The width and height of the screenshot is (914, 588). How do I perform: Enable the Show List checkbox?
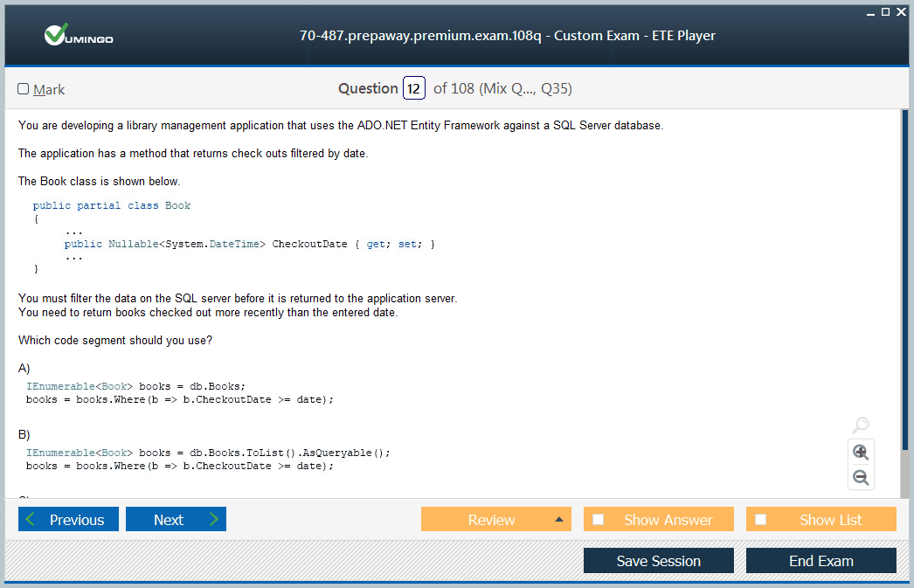pyautogui.click(x=761, y=519)
